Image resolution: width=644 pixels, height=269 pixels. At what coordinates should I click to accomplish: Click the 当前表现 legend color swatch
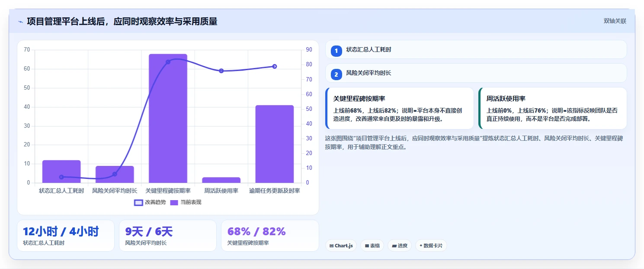click(174, 202)
